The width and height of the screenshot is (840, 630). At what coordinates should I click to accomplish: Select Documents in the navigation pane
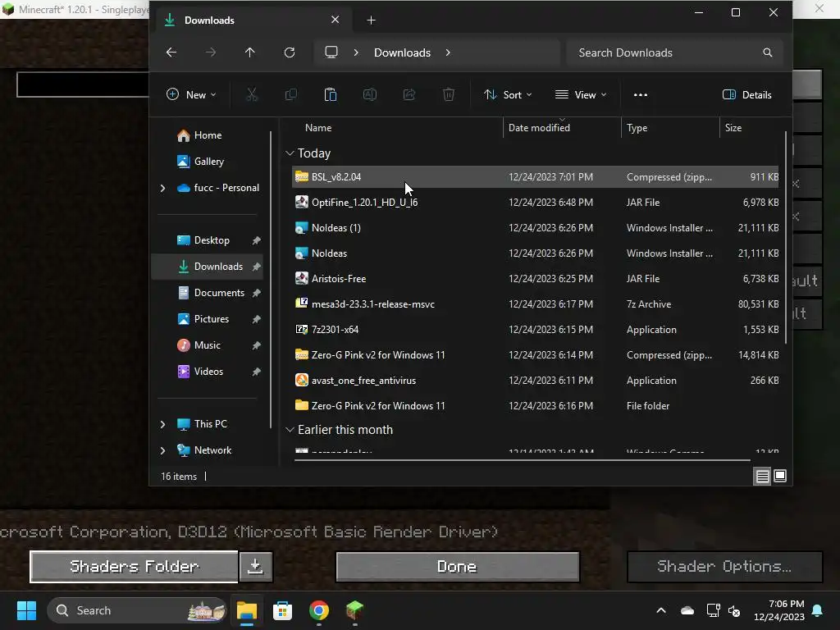(x=211, y=293)
